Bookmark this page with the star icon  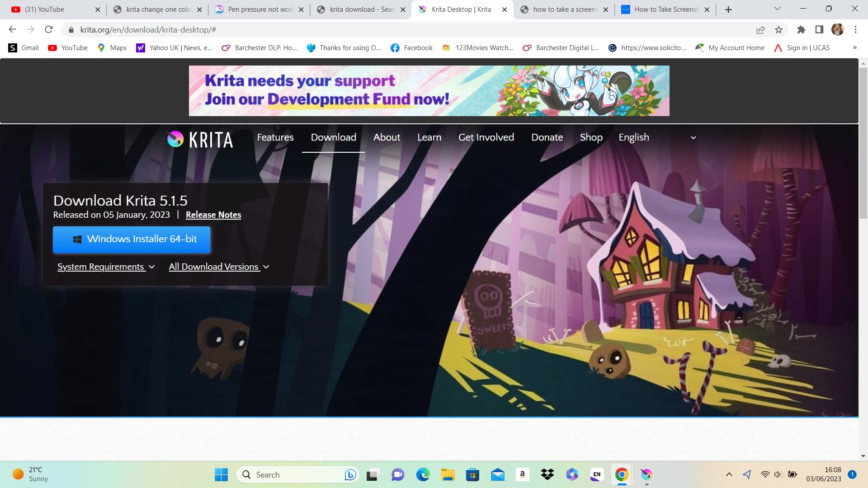coord(778,30)
